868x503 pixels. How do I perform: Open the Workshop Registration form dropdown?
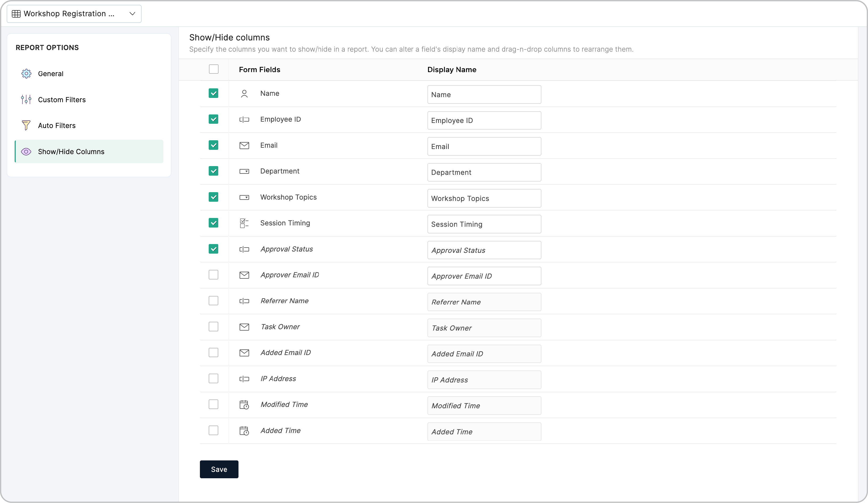(74, 14)
